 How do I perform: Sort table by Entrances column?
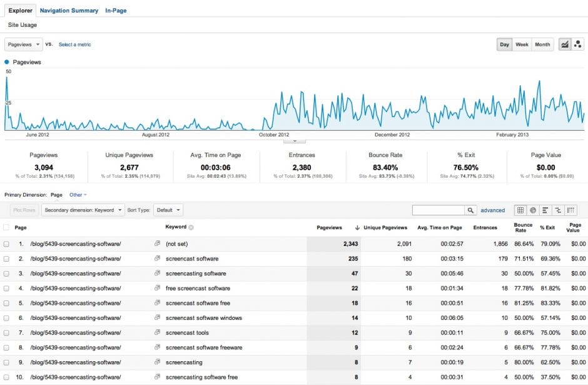coord(485,227)
